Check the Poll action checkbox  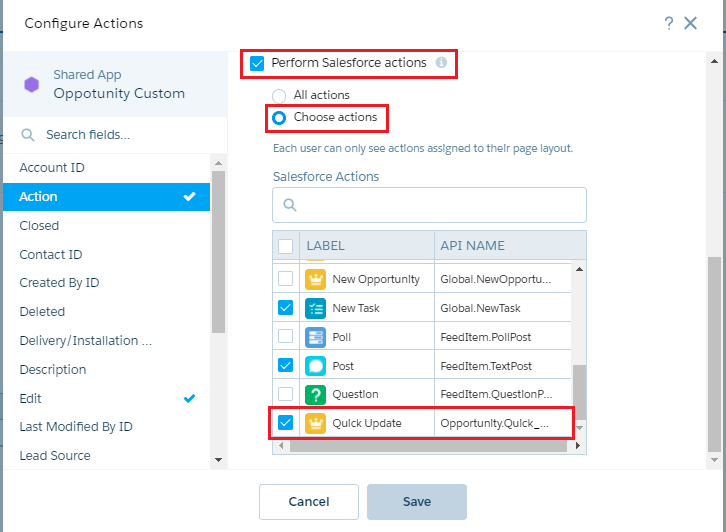pyautogui.click(x=285, y=336)
